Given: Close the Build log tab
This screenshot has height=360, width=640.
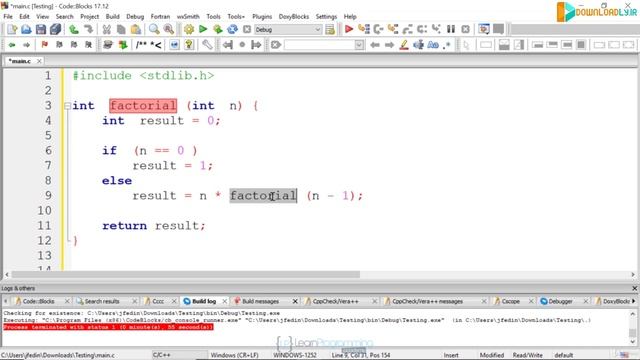Looking at the screenshot, I should click(x=224, y=301).
